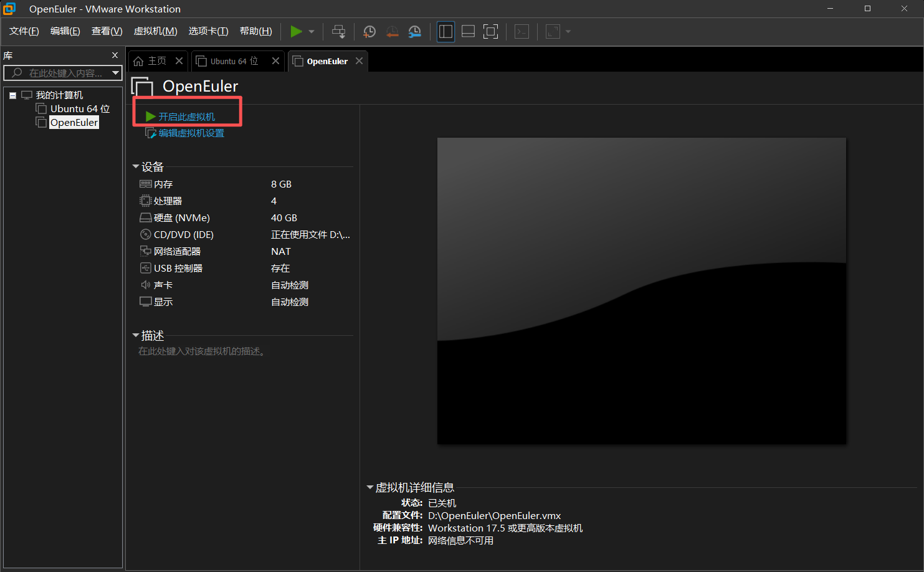Click the virtual machine preview thumbnail

click(x=642, y=291)
